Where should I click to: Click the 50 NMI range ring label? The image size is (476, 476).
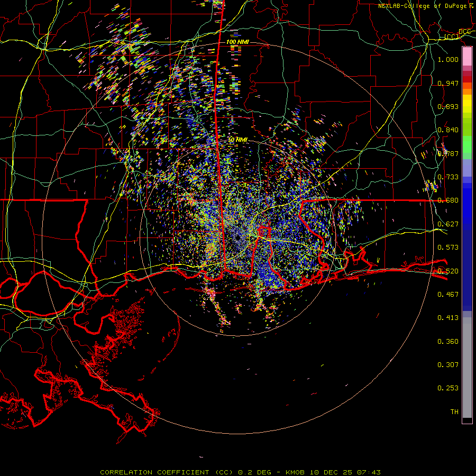(237, 140)
